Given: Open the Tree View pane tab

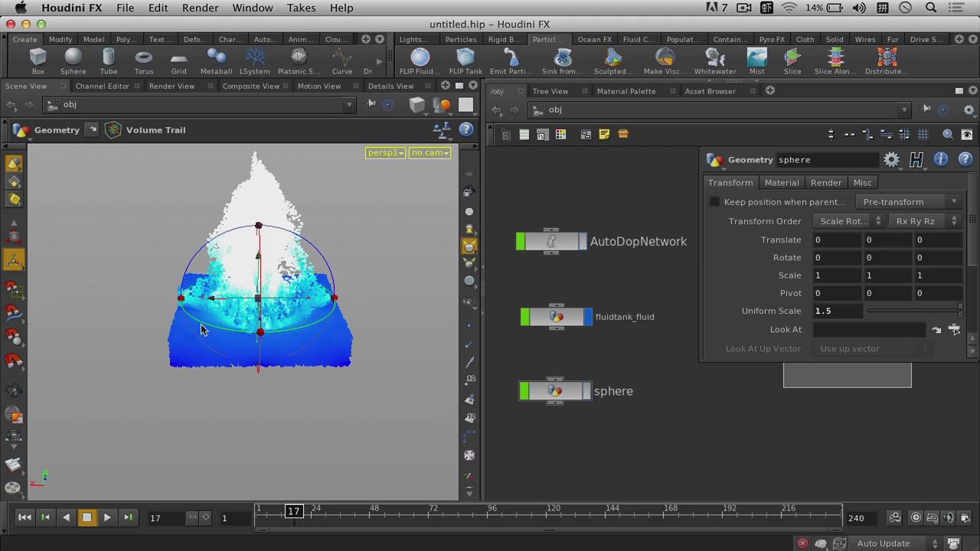Looking at the screenshot, I should tap(550, 91).
